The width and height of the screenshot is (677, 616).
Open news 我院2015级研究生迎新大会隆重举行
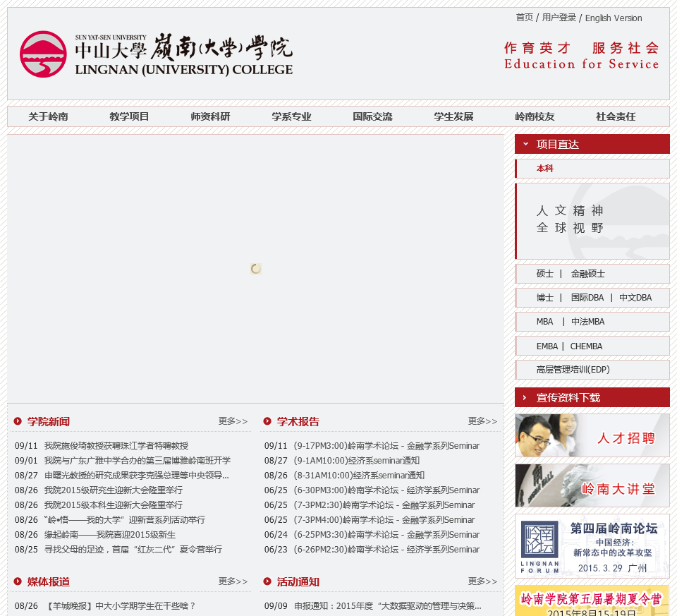click(113, 490)
